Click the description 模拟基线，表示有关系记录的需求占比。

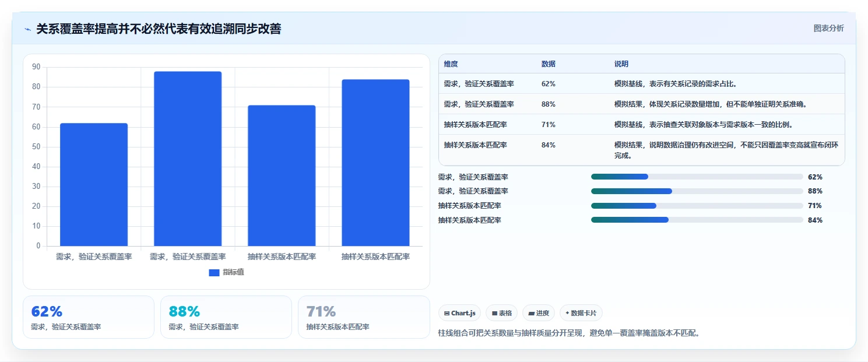(x=676, y=83)
